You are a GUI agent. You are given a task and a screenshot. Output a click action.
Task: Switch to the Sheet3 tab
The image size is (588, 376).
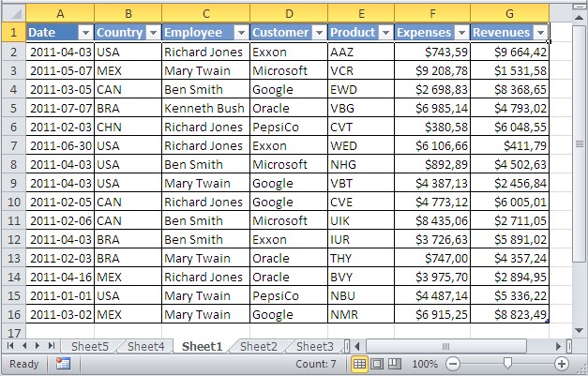pos(314,346)
